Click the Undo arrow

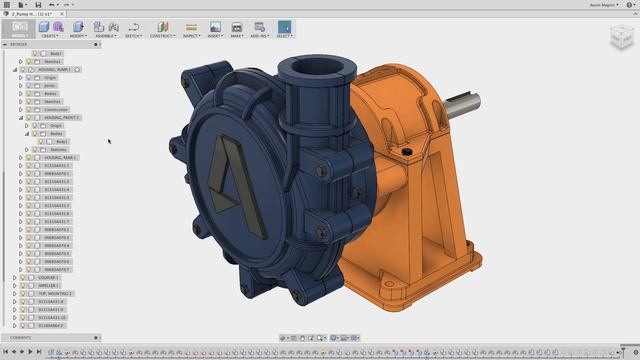[x=52, y=5]
